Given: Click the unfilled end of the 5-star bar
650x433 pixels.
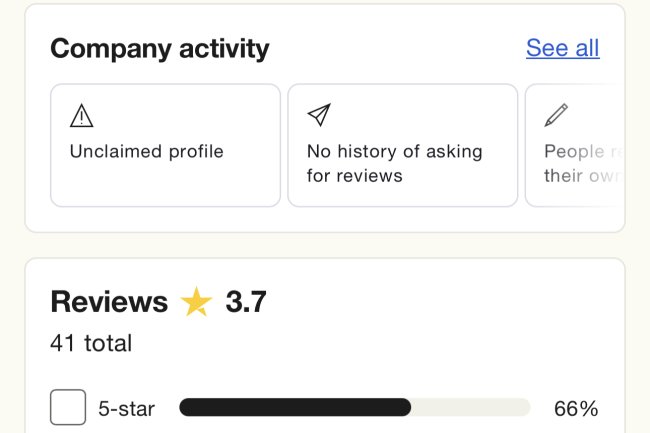Looking at the screenshot, I should click(470, 407).
